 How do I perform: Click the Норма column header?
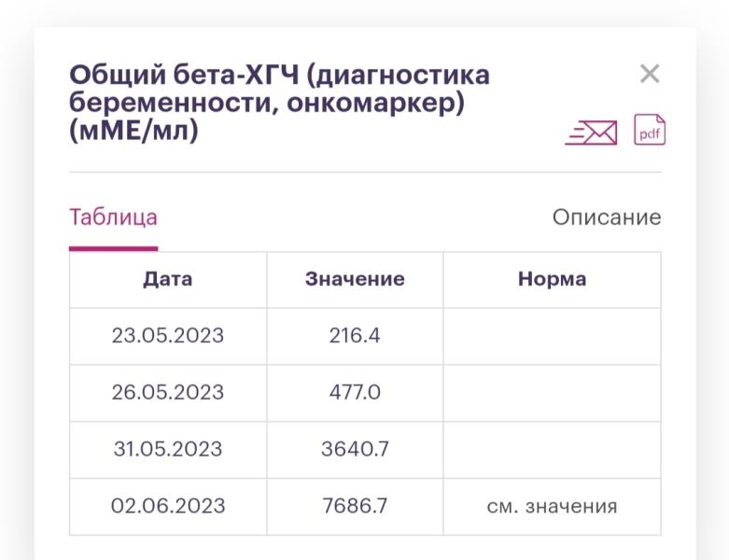(x=552, y=280)
